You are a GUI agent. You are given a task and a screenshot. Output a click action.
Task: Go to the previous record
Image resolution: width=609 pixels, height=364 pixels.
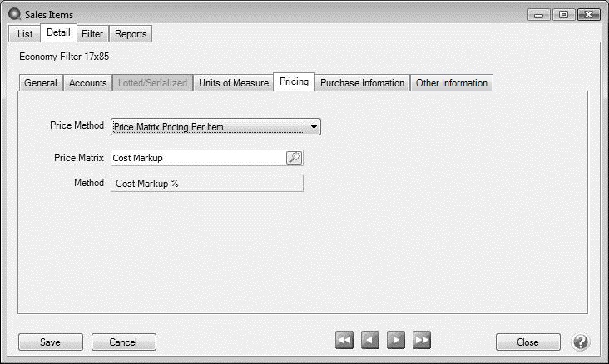(370, 341)
